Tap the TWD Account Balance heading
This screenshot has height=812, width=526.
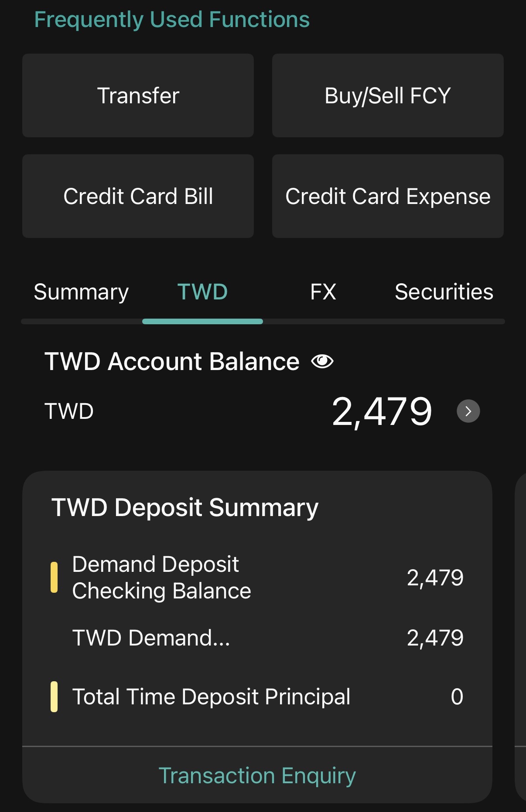pos(172,361)
